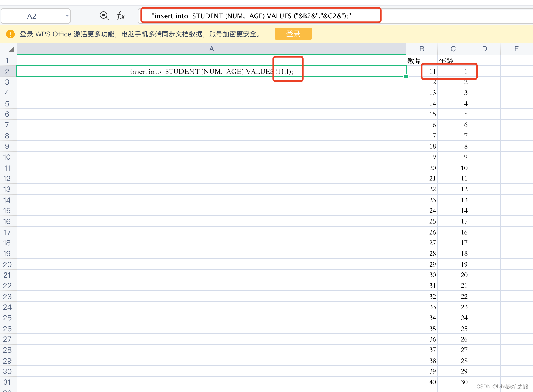Click the sheet corner triangle next to row 1

pyautogui.click(x=11, y=50)
